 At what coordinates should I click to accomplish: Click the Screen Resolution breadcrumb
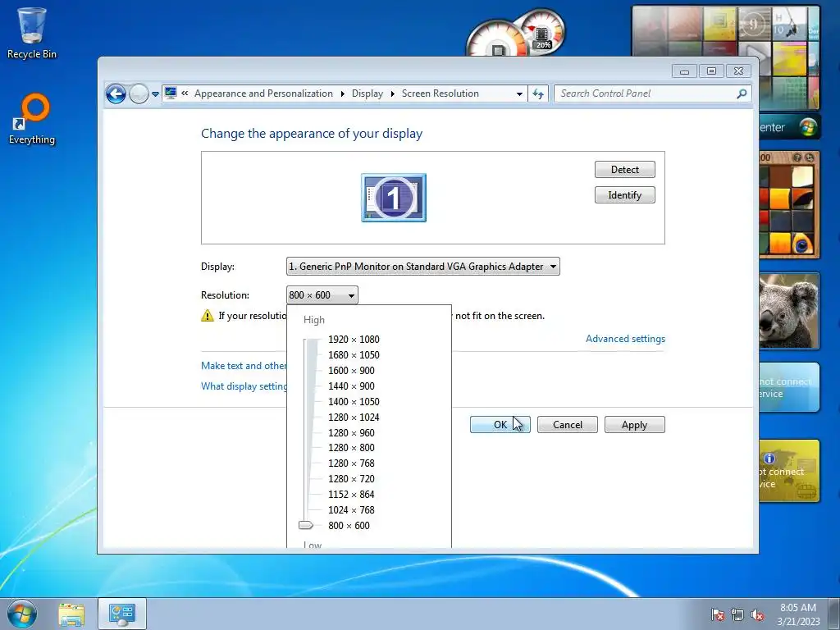441,94
